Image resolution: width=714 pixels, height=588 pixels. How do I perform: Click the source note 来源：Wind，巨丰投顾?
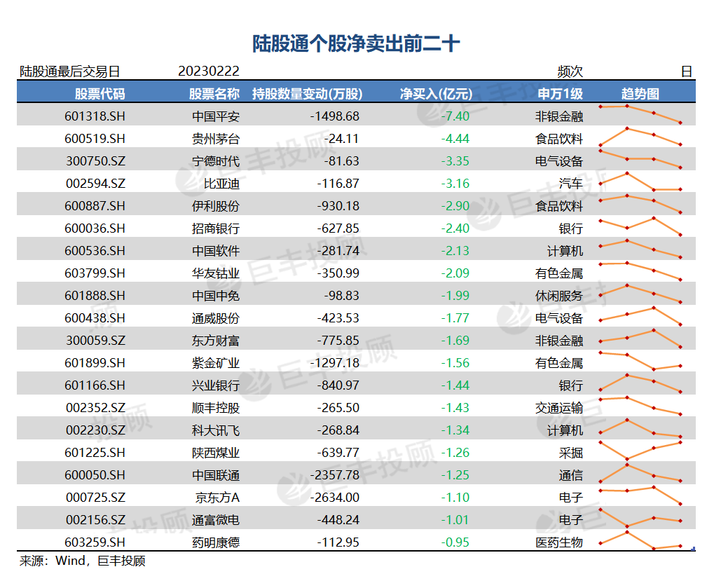coord(83,561)
